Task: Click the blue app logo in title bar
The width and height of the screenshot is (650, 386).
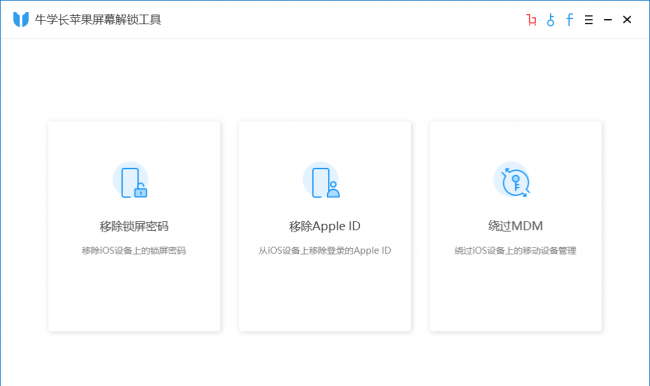Action: coord(21,19)
